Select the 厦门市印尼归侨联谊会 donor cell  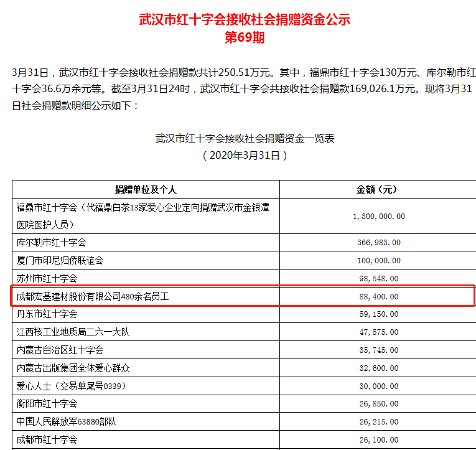pos(60,260)
